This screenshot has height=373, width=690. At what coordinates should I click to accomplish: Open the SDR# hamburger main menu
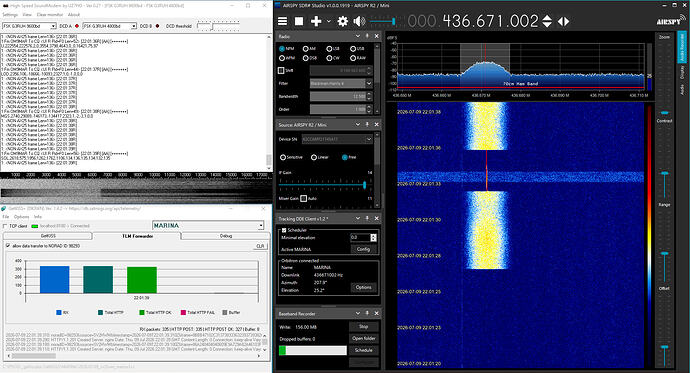click(x=283, y=21)
